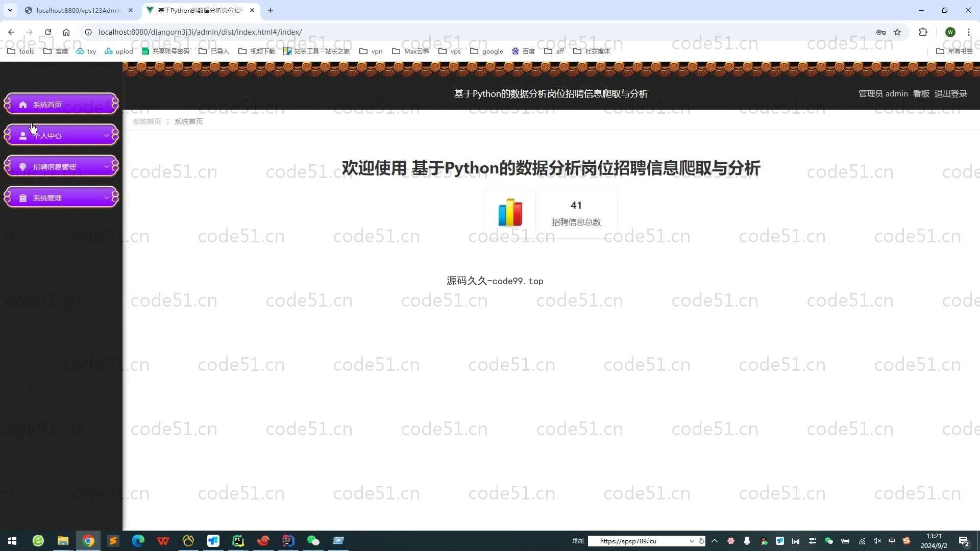Click the home icon in 系统首页 menu
The height and width of the screenshot is (551, 980).
[x=23, y=105]
